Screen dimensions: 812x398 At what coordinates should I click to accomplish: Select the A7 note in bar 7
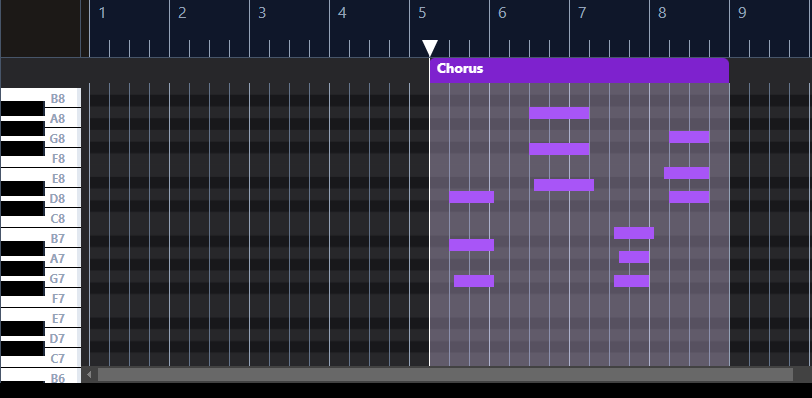click(634, 257)
